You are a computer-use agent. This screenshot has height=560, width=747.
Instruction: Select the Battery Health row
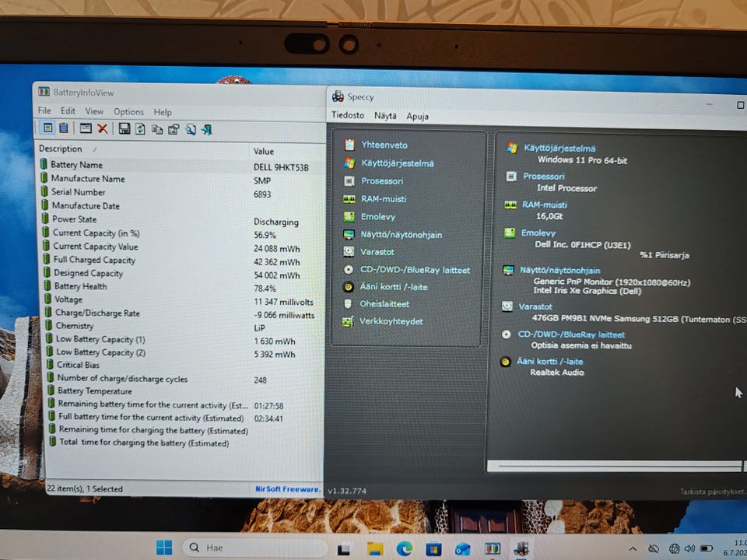point(182,287)
